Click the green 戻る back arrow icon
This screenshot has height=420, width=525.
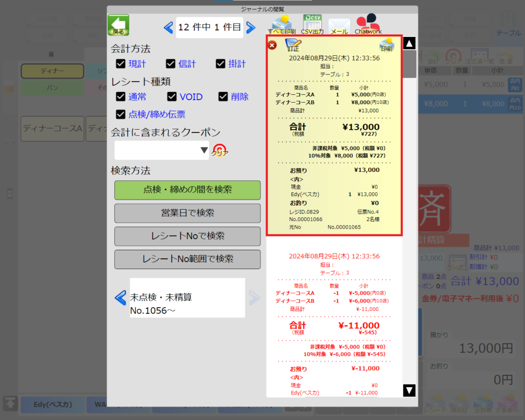(118, 25)
